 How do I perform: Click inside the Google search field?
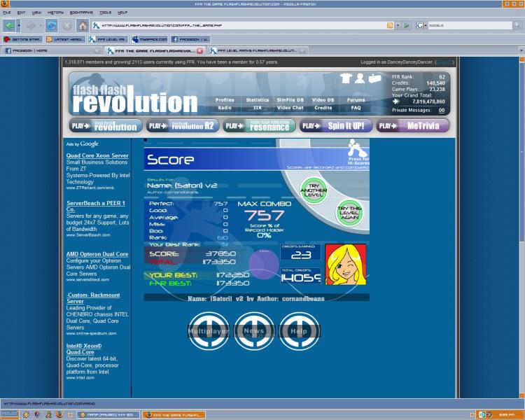pos(470,25)
